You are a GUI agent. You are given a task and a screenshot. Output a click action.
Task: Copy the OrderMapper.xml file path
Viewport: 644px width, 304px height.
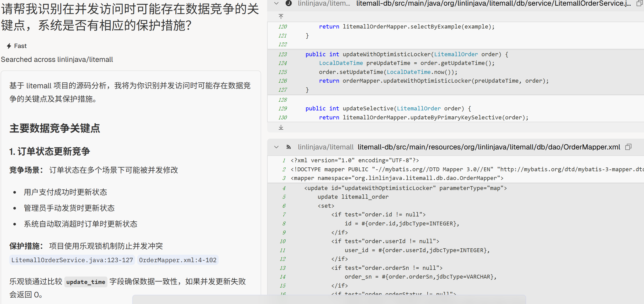[628, 147]
